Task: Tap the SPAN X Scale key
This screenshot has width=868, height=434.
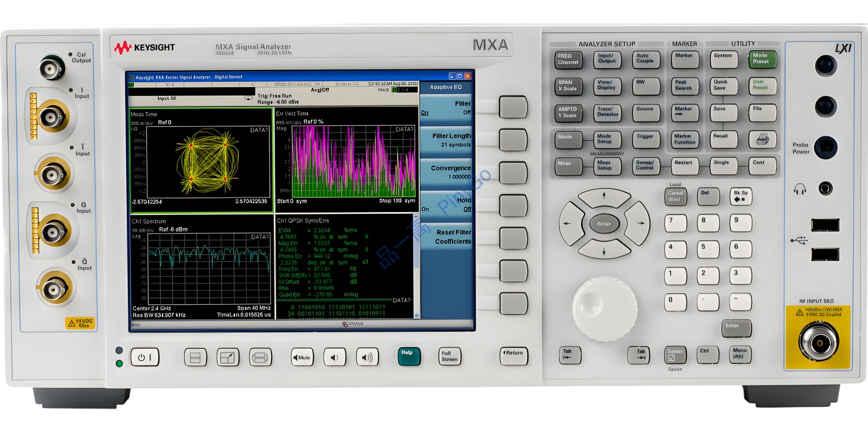Action: pos(568,86)
